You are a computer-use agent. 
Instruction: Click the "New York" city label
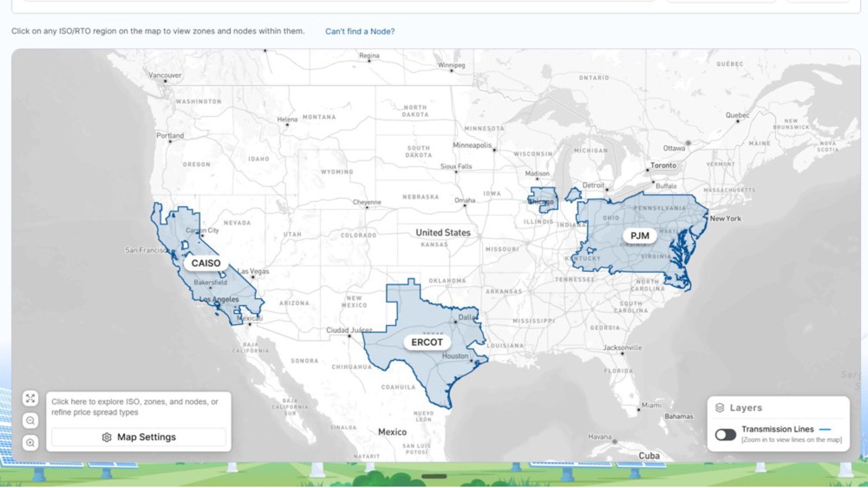[725, 219]
